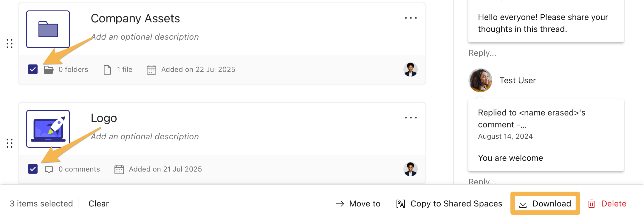Viewport: 644px width, 216px height.
Task: Click the file icon next to '1 file'
Action: 107,70
